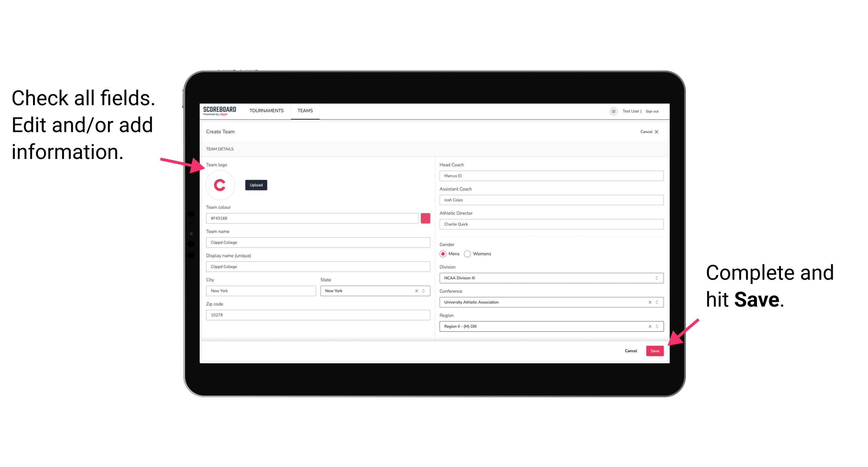Image resolution: width=868 pixels, height=467 pixels.
Task: Click the Upload team logo icon
Action: point(255,185)
